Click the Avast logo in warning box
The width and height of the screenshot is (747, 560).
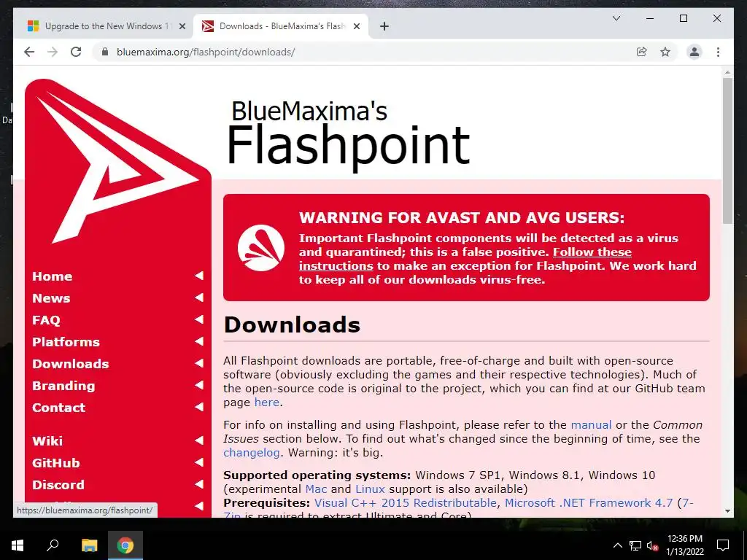[x=261, y=248]
